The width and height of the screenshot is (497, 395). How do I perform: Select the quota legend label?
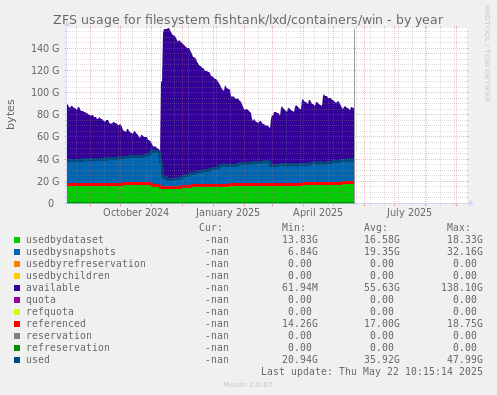pyautogui.click(x=41, y=300)
